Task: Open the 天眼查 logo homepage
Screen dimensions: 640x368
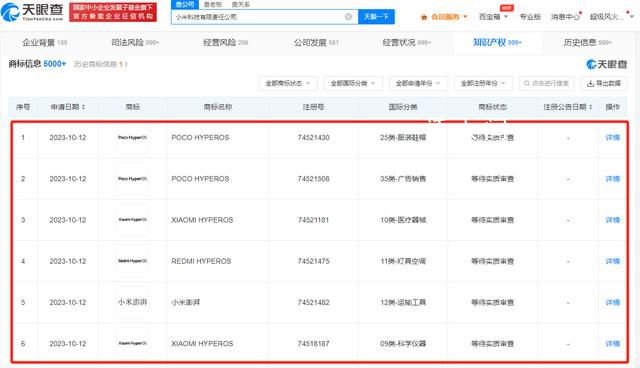Action: click(32, 12)
